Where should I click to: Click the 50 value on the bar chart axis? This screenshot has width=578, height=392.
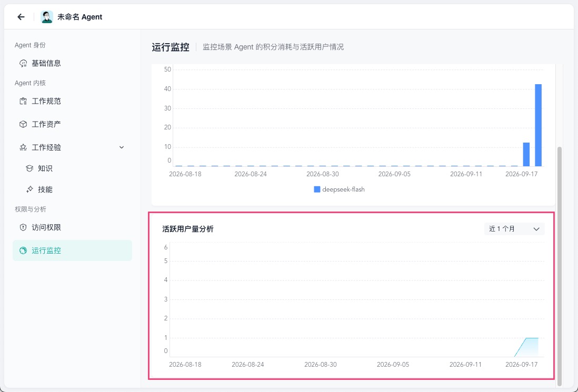(168, 69)
